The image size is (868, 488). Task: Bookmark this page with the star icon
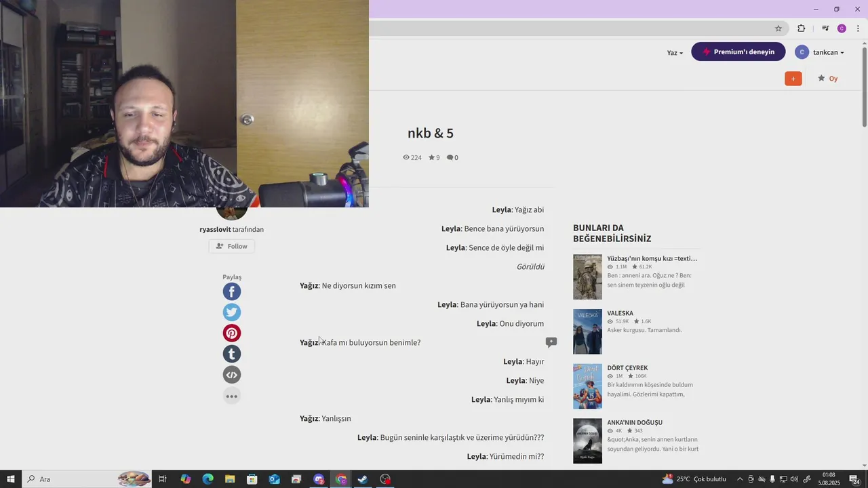tap(778, 28)
